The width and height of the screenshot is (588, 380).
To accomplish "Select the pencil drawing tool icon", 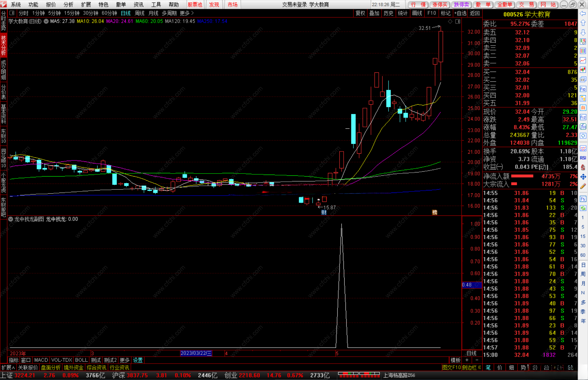I will pos(583,186).
